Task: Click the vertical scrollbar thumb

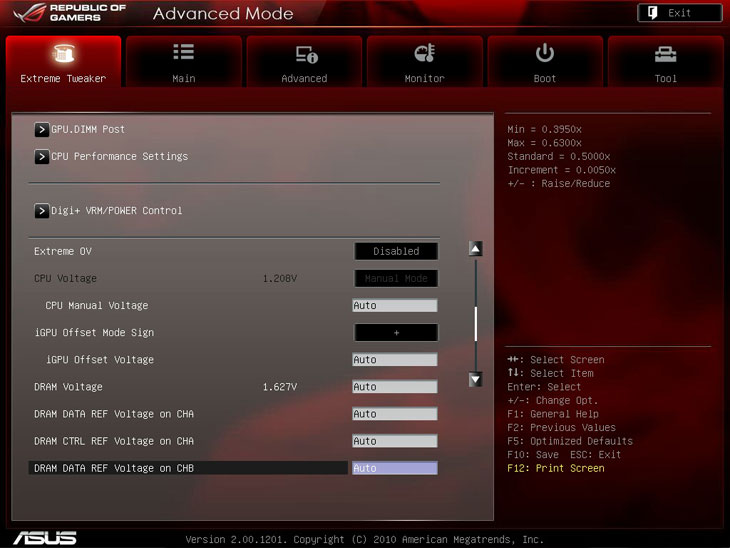Action: click(x=476, y=323)
